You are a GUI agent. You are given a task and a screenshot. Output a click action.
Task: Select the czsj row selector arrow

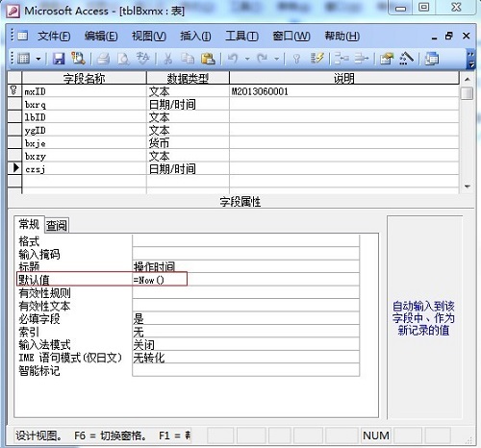14,168
